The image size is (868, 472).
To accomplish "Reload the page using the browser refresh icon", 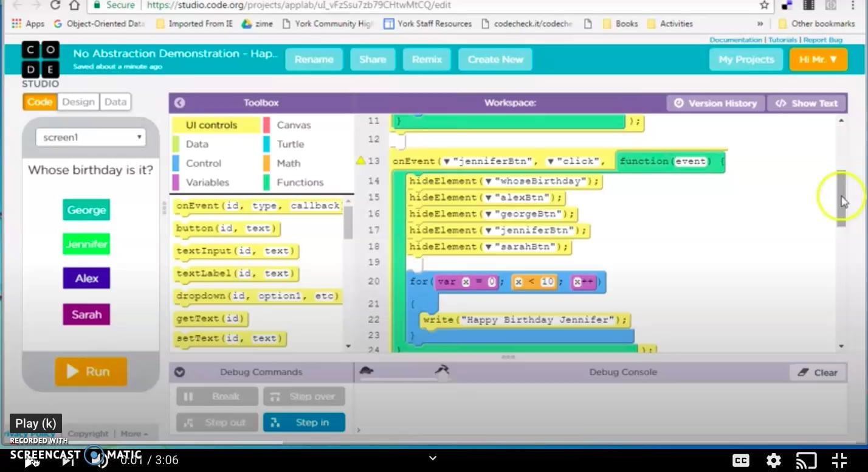I will pos(55,5).
